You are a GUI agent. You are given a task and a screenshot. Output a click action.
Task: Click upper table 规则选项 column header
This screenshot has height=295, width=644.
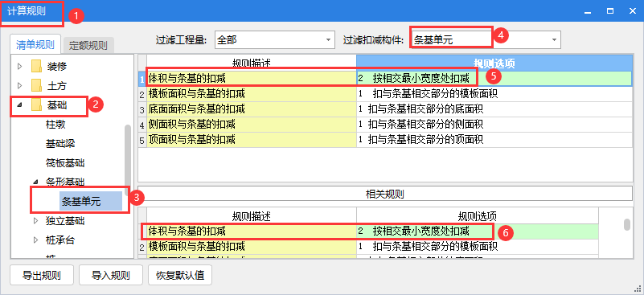pos(494,63)
